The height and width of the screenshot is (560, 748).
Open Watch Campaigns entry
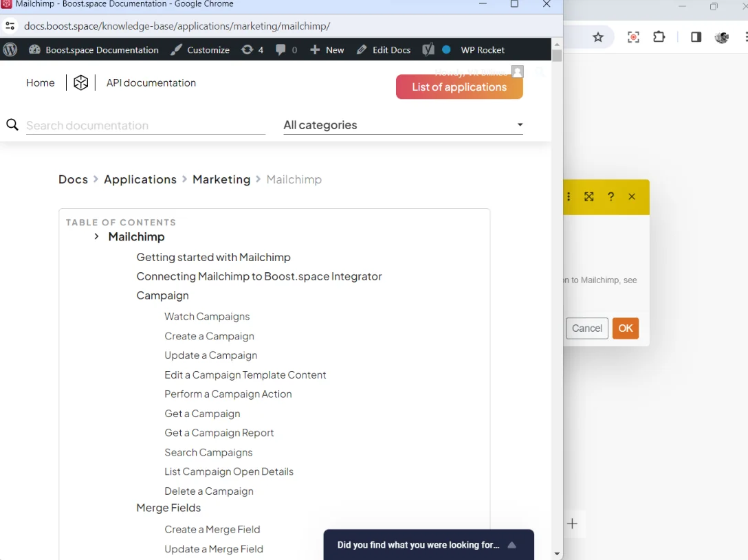[207, 317]
